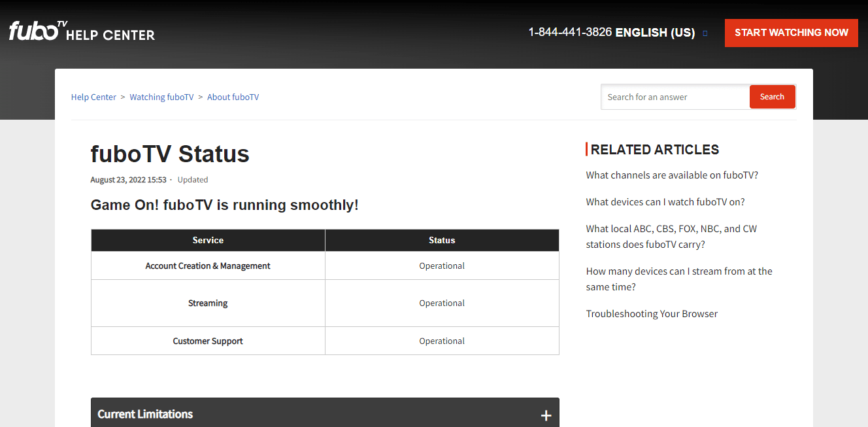Open the Watching fuboTV breadcrumb
Viewport: 868px width, 427px height.
click(x=161, y=97)
